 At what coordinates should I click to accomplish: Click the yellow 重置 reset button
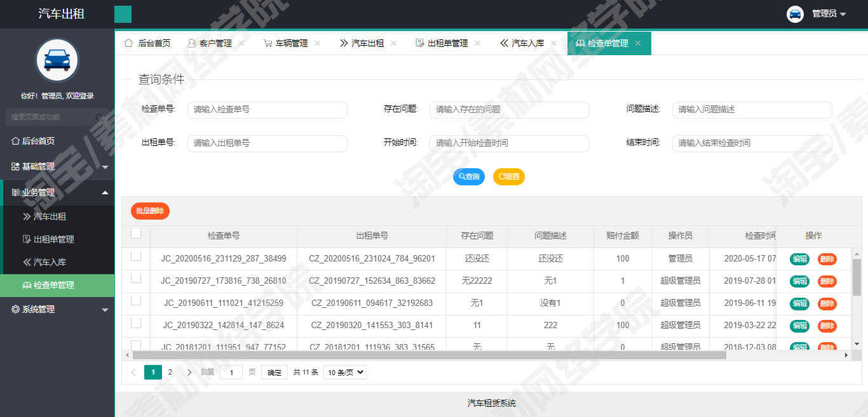509,176
